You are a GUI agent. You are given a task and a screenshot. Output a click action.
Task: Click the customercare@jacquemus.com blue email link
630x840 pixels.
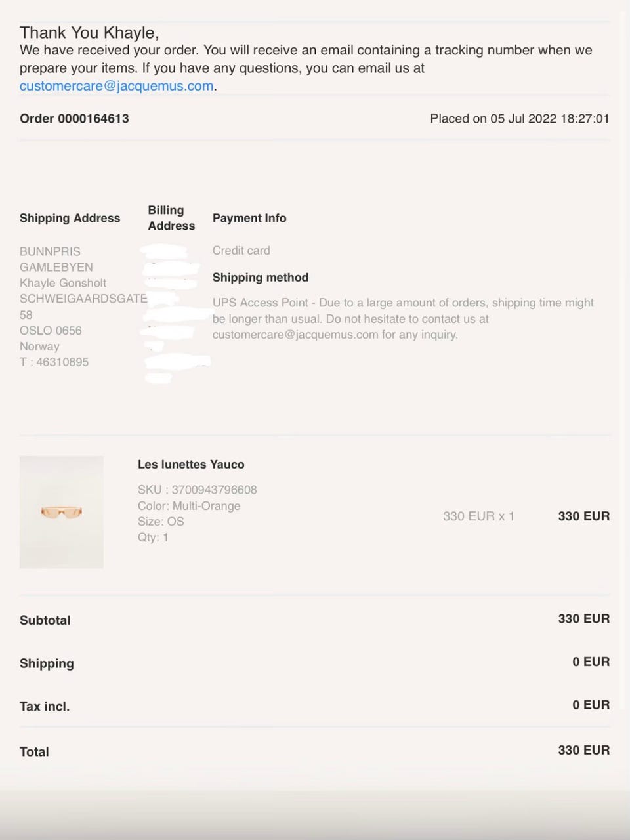tap(116, 86)
